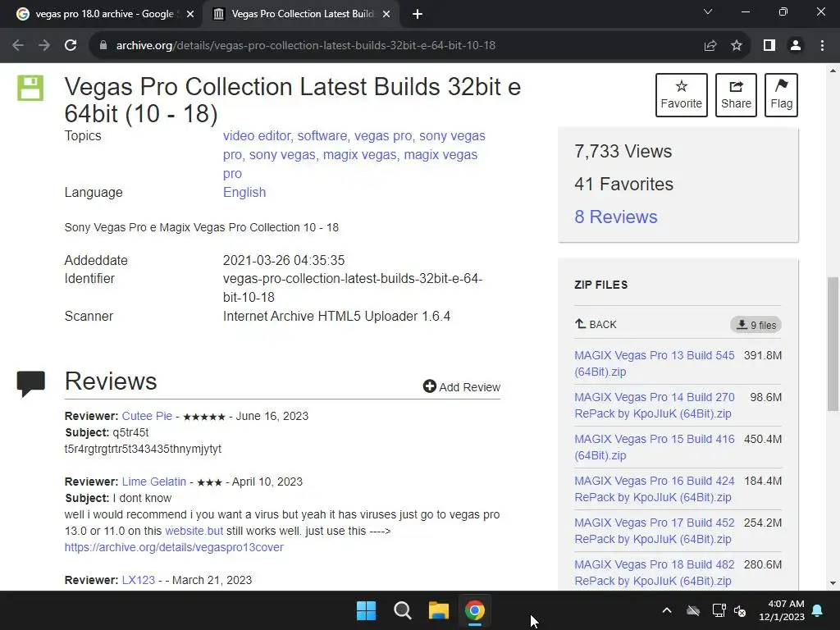840x630 pixels.
Task: Go BACK in the zip files list
Action: (x=596, y=324)
